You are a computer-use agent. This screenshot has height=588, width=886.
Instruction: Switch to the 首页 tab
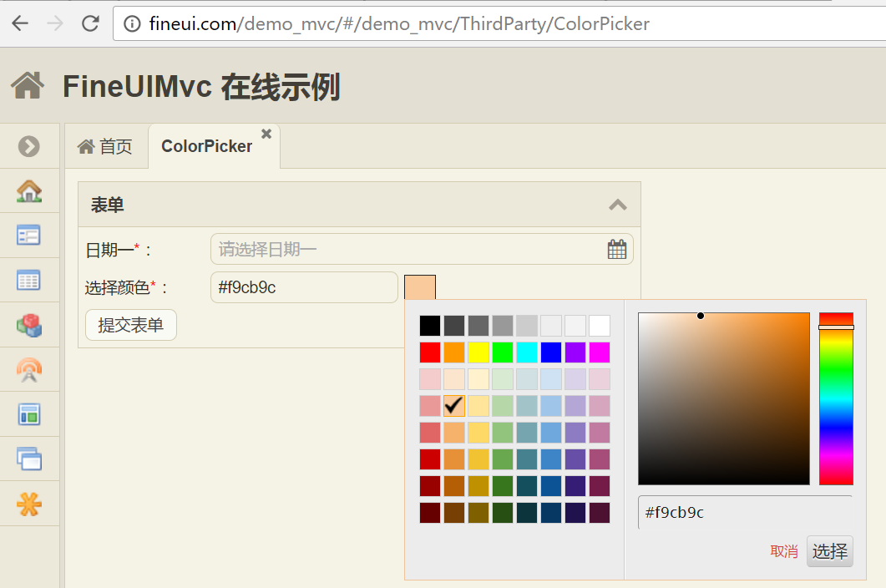[105, 146]
